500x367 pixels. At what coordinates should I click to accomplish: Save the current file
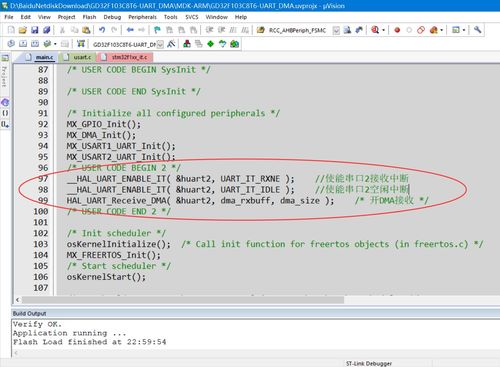tap(34, 30)
